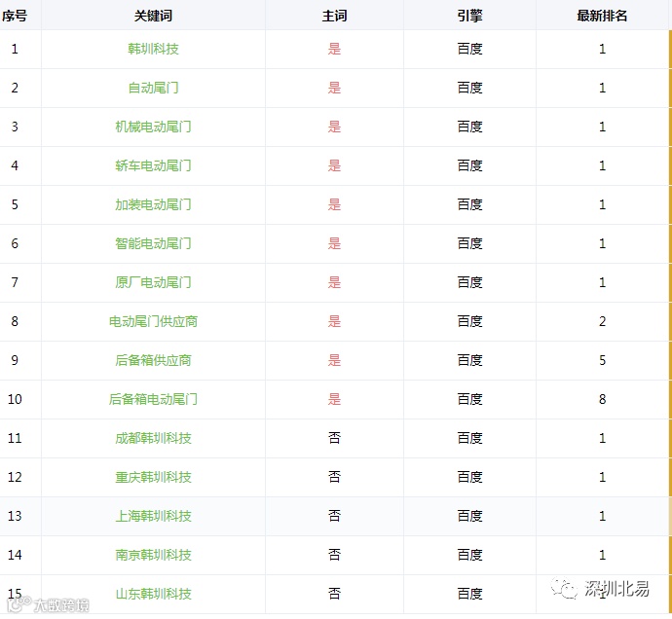Viewport: 672px width, 619px height.
Task: Open keyword link 原厂电动尾门
Action: 153,282
